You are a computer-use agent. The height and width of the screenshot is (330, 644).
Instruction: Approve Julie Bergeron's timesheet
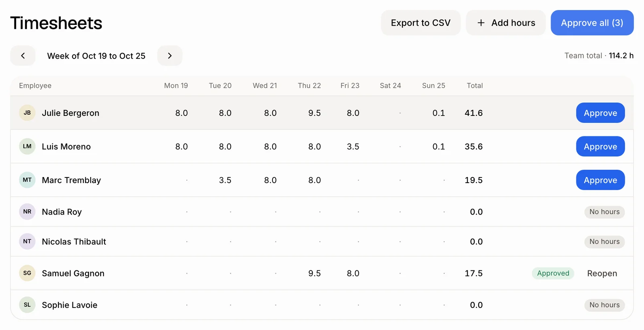click(x=601, y=113)
